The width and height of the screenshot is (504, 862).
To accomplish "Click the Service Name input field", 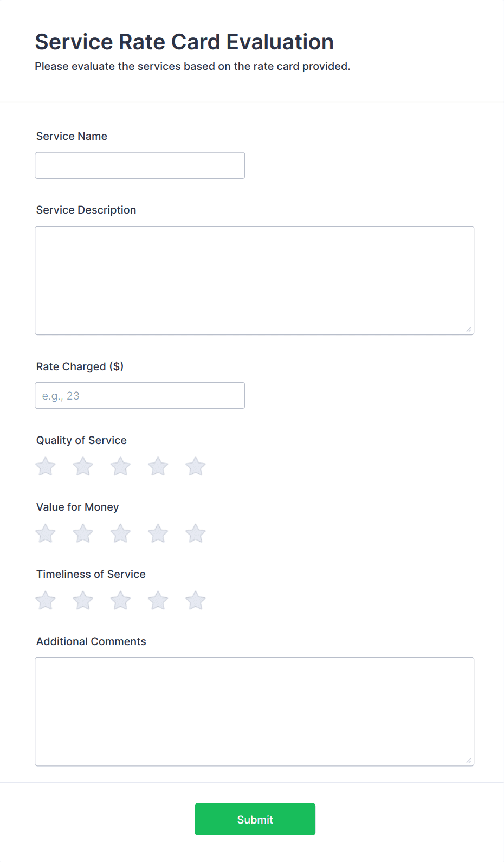I will click(140, 165).
